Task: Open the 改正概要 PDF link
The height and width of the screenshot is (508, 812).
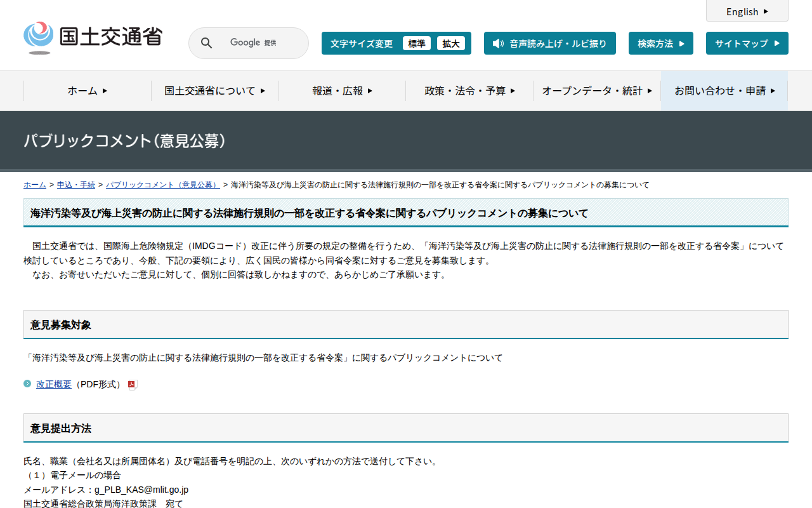Action: click(x=54, y=384)
